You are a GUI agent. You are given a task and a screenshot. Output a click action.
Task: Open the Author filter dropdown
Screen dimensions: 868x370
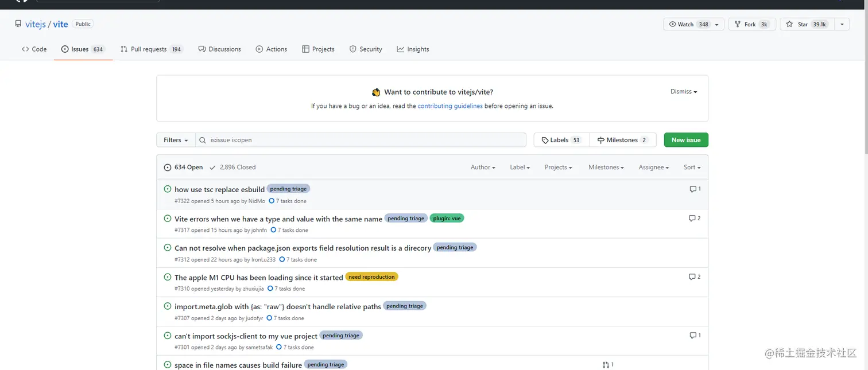[x=483, y=168]
